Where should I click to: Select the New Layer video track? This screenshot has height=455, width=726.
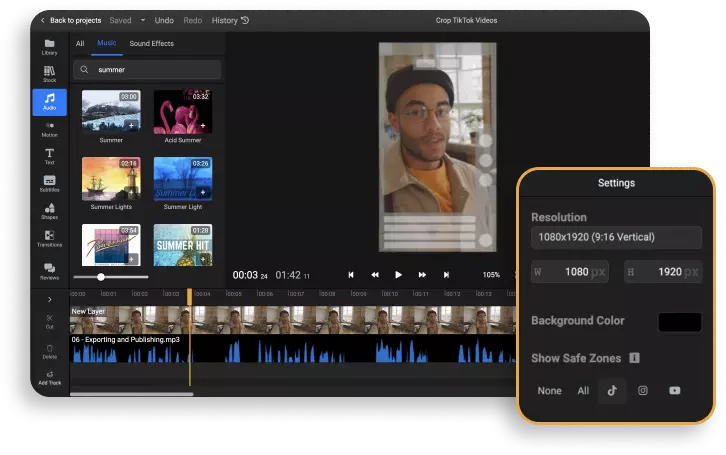293,319
